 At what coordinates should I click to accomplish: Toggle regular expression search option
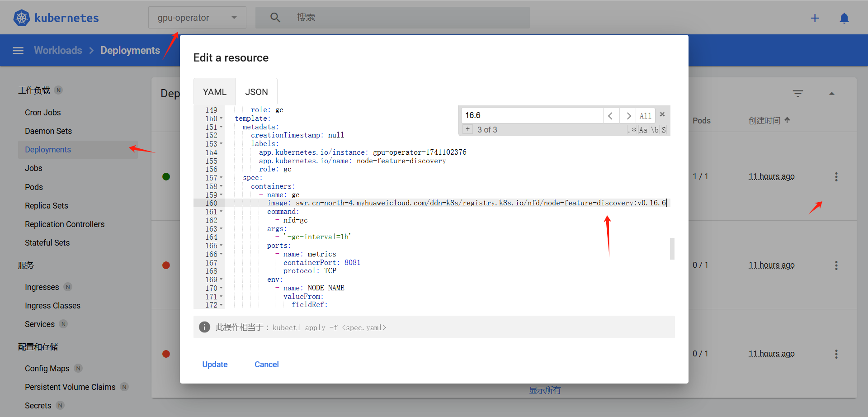(632, 130)
